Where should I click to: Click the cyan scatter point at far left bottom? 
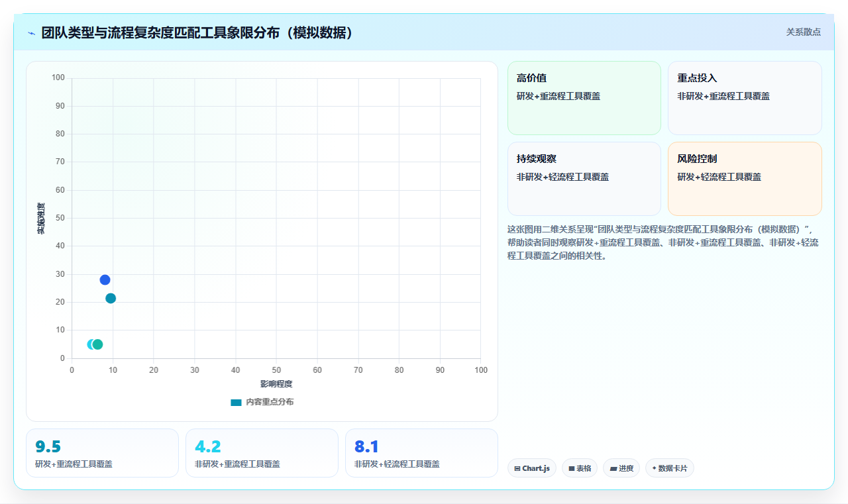click(x=92, y=344)
